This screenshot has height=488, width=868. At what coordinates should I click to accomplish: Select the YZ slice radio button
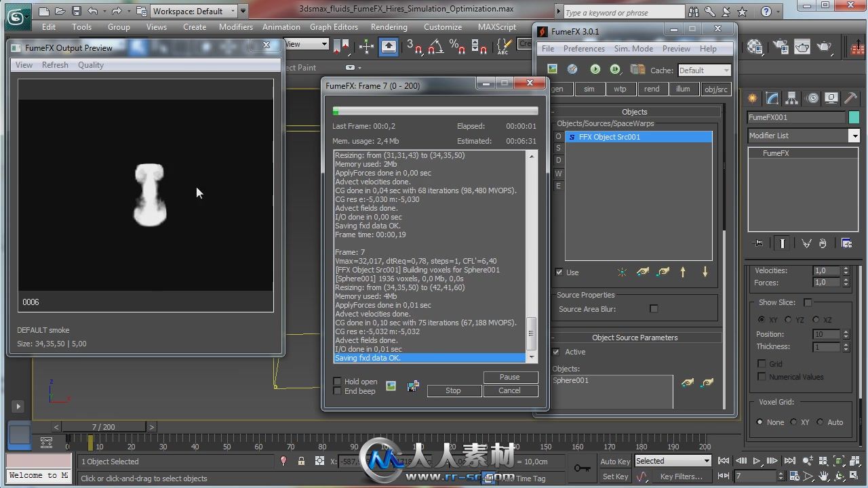coord(788,320)
